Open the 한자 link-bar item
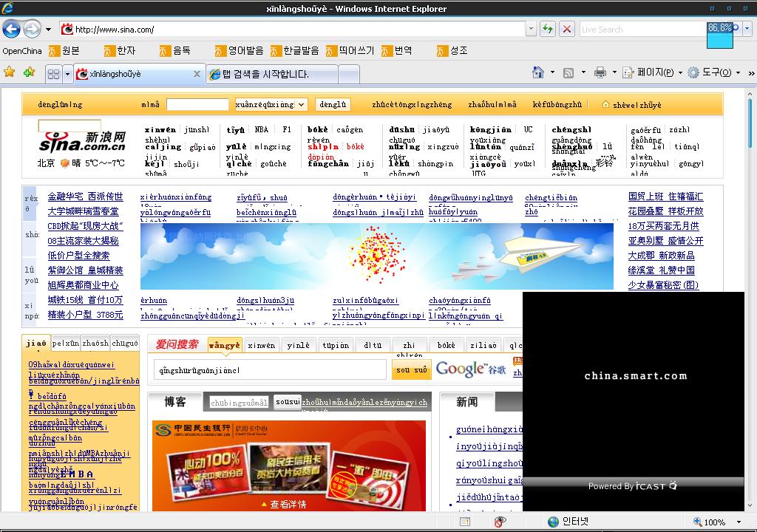 [x=120, y=51]
